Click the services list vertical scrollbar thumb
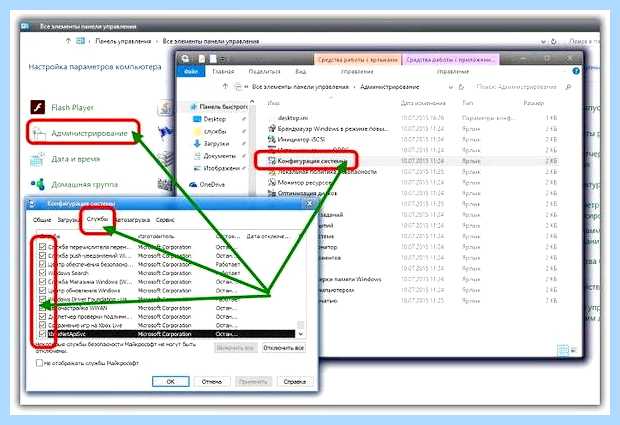 coord(301,324)
